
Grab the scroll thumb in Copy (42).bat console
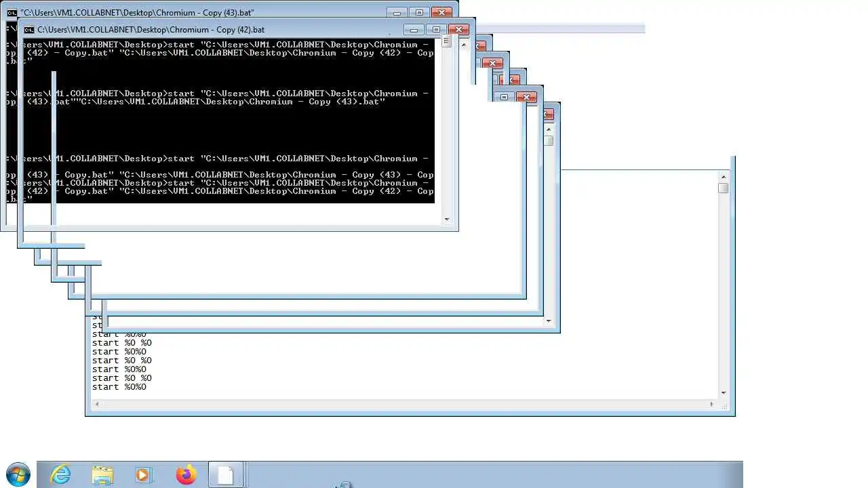[x=446, y=41]
